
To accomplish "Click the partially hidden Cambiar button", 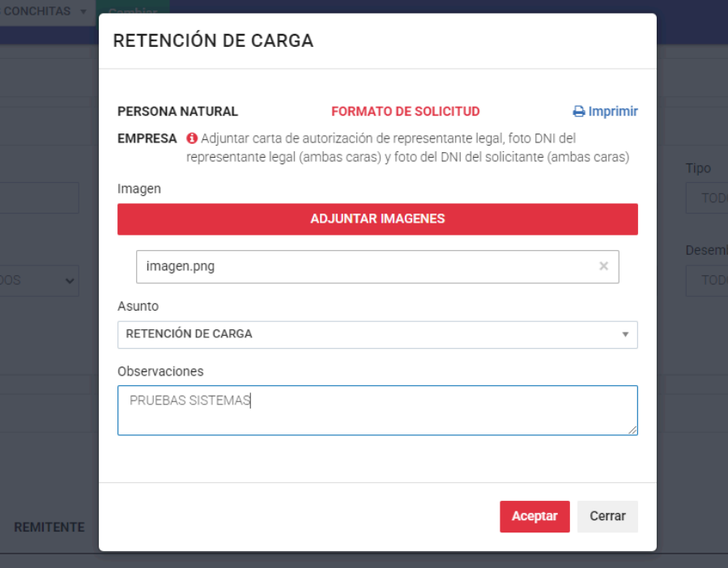I will point(133,8).
